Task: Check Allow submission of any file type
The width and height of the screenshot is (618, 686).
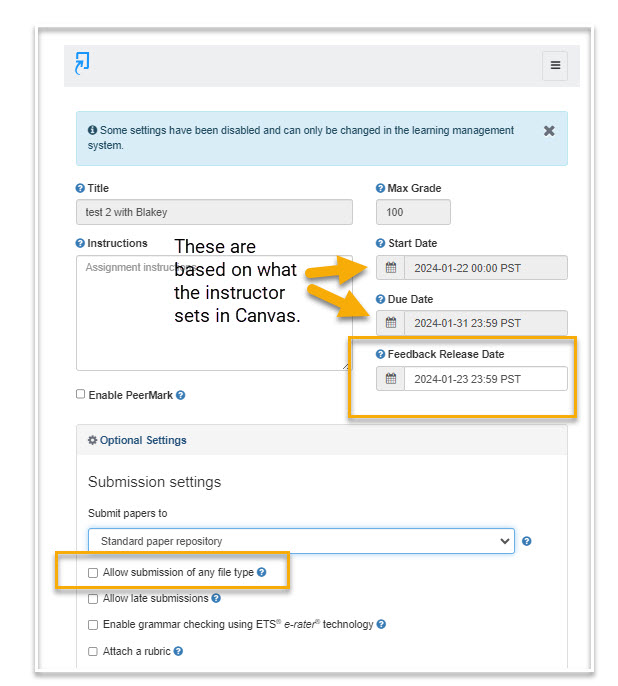Action: [x=93, y=573]
